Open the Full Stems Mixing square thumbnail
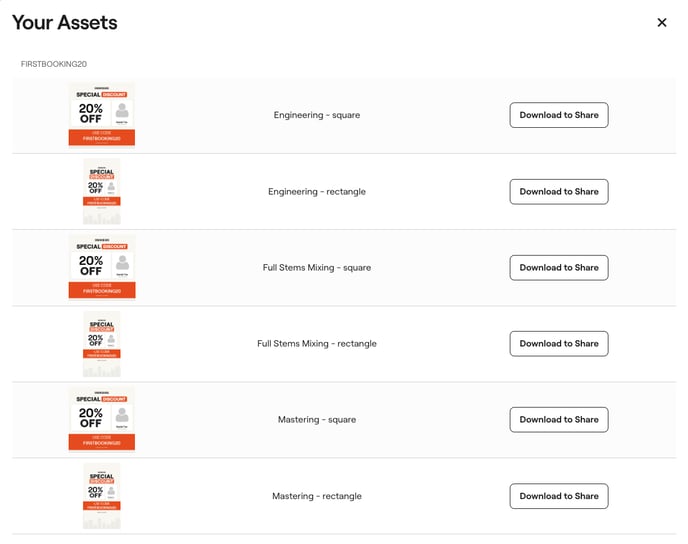The image size is (688, 544). coord(102,267)
